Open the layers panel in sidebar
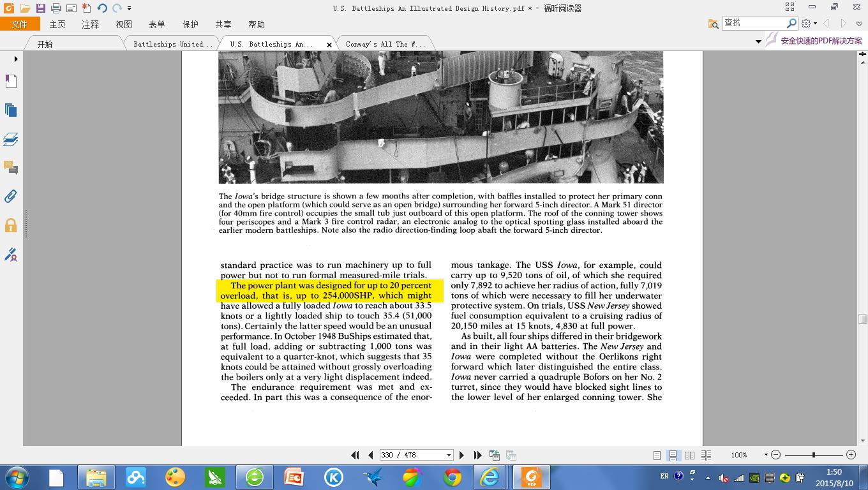The width and height of the screenshot is (868, 490). [x=11, y=139]
